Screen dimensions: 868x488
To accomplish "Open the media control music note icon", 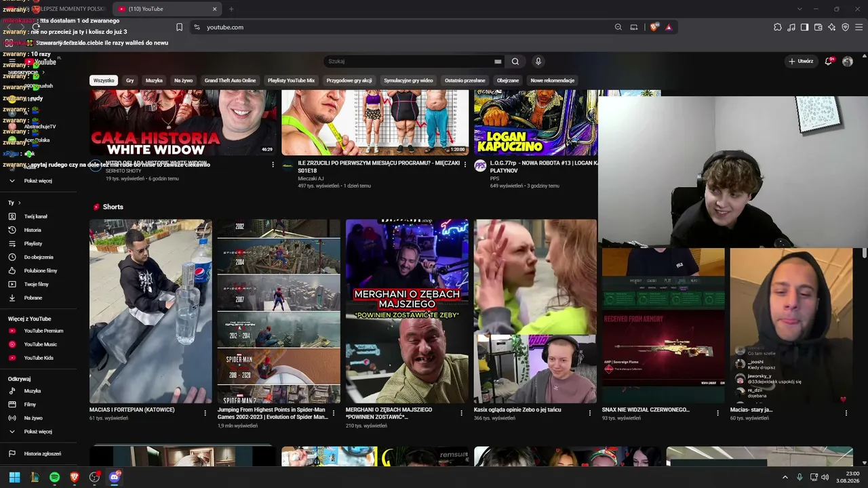I will tap(791, 27).
